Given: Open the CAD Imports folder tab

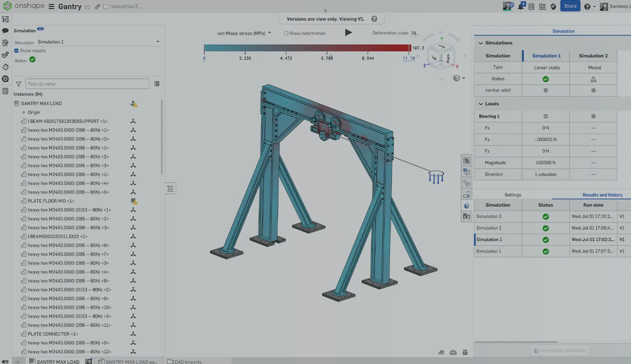Looking at the screenshot, I should [184, 362].
